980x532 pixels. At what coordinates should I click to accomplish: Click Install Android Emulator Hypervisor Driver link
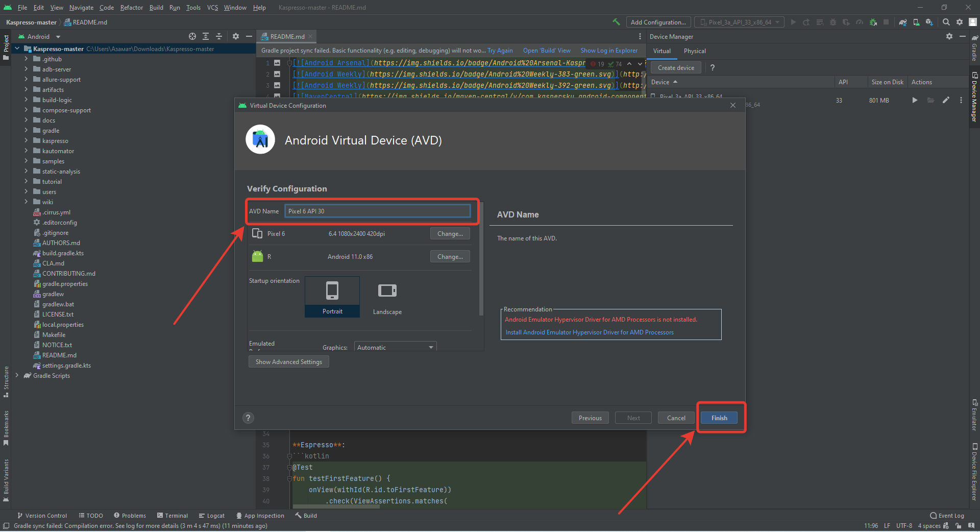(590, 332)
